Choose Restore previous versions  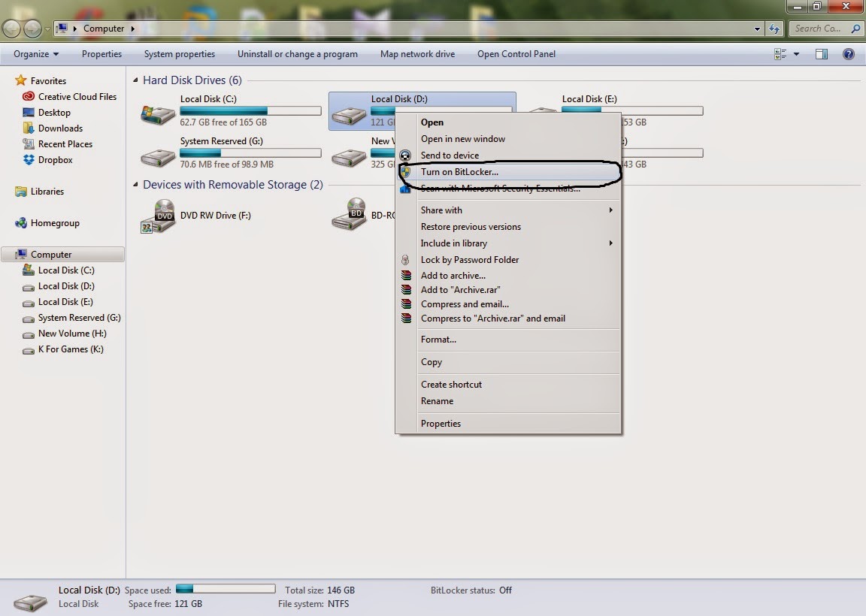pos(509,227)
